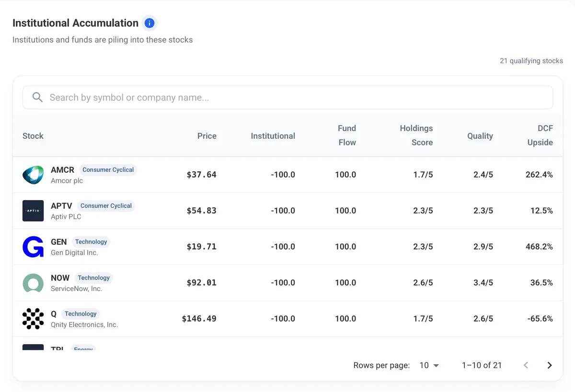Viewport: 575px width, 392px height.
Task: Open the NOW ticker link
Action: pos(60,278)
